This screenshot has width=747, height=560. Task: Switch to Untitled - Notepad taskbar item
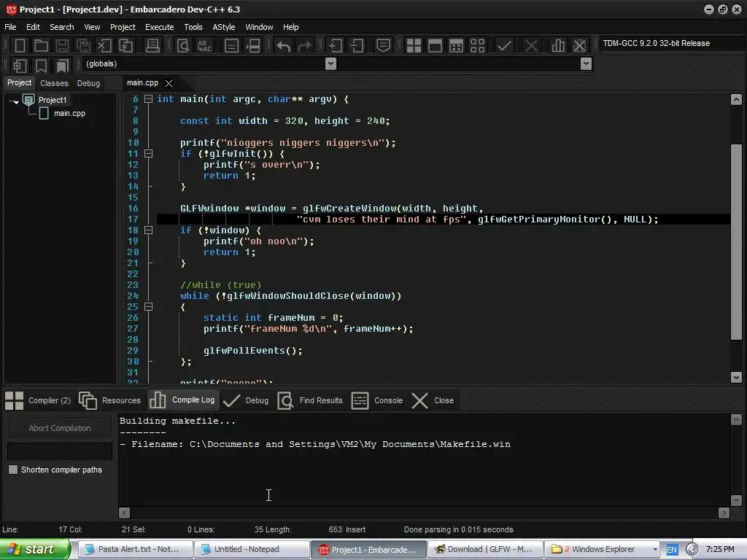pyautogui.click(x=252, y=550)
